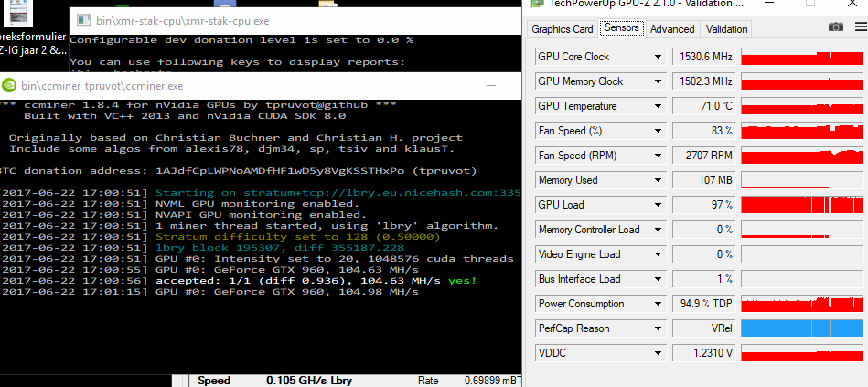Open the GPU Memory Clock sensor dropdown
The image size is (868, 387).
[659, 81]
